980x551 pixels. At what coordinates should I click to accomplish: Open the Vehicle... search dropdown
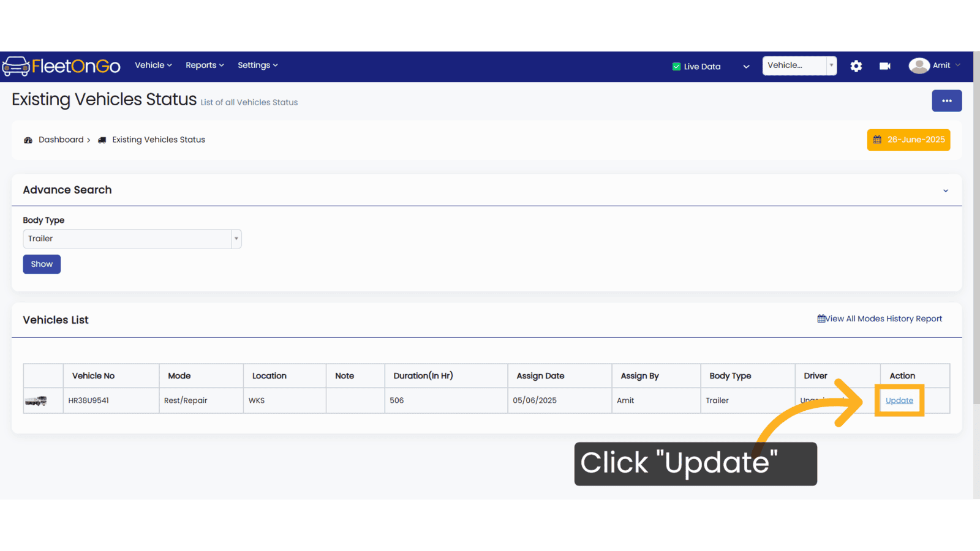click(799, 66)
